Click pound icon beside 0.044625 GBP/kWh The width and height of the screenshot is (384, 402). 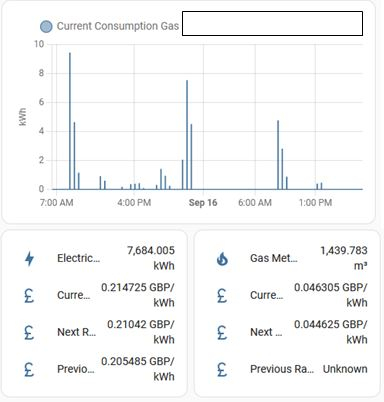[222, 332]
